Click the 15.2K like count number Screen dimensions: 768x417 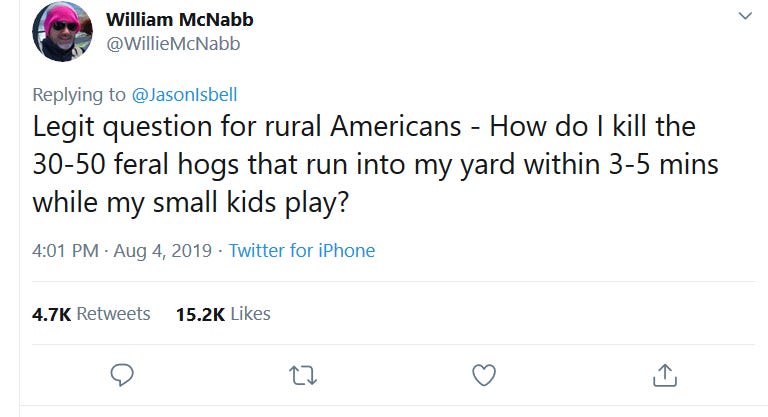point(200,313)
